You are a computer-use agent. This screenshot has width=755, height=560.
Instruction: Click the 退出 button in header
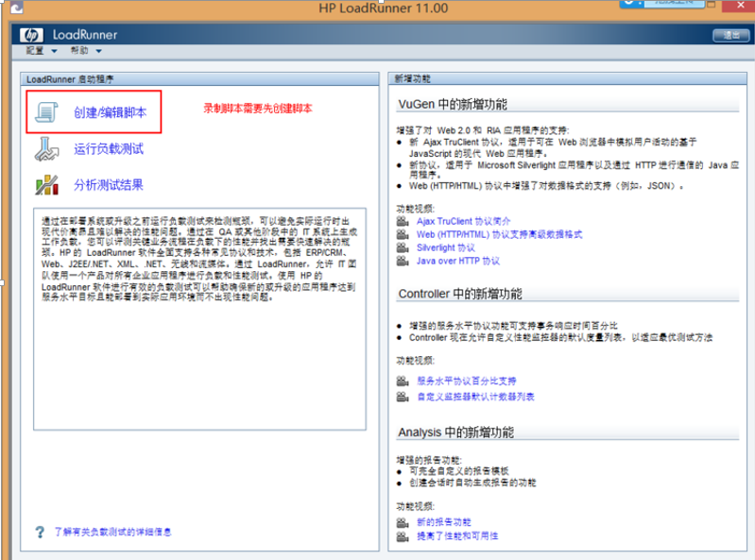point(731,35)
